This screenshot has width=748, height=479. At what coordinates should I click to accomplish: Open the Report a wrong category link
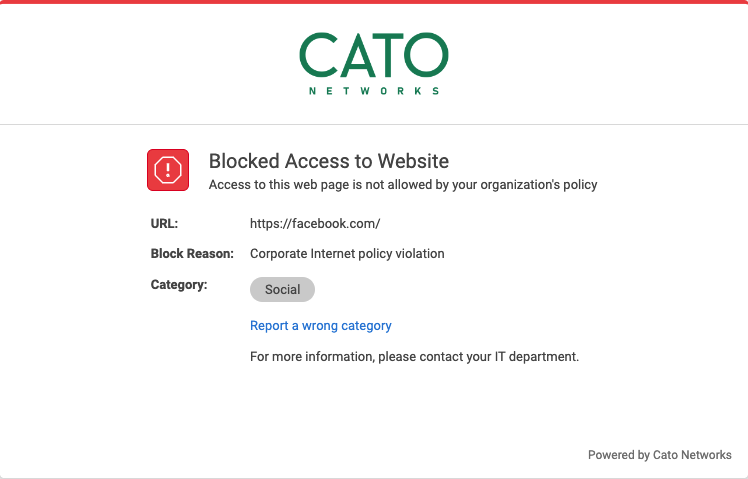pyautogui.click(x=320, y=325)
